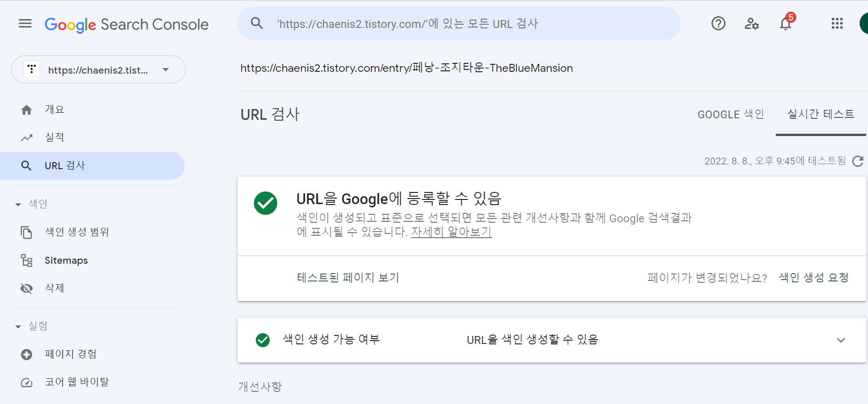Click the 페이지가 변경되었나요? text
The width and height of the screenshot is (868, 404).
(707, 278)
